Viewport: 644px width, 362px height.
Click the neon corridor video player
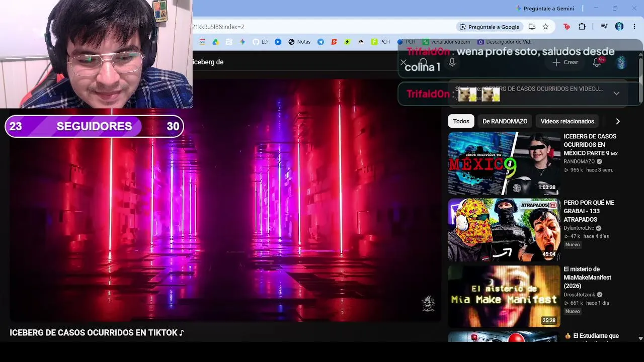pyautogui.click(x=225, y=200)
